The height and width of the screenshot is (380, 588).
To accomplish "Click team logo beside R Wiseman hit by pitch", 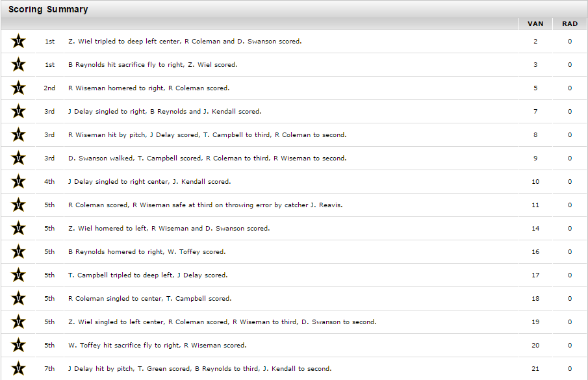I will pyautogui.click(x=18, y=134).
